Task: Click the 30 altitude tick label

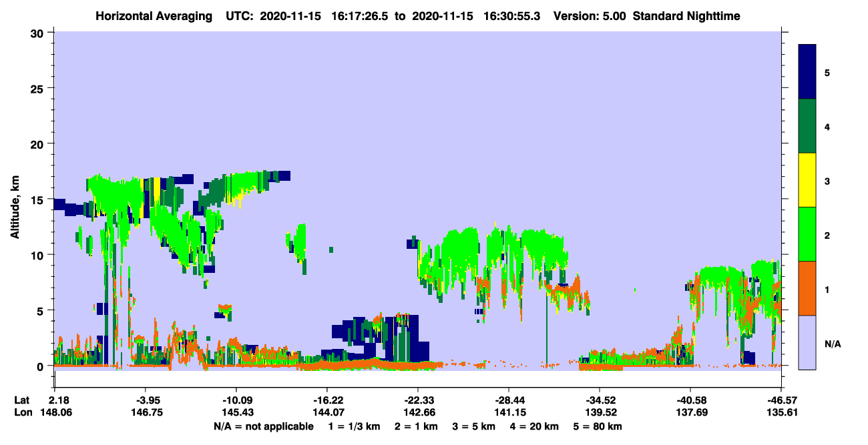Action: point(39,33)
